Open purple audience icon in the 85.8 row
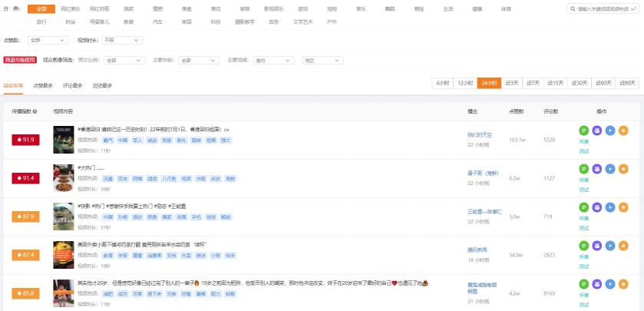This screenshot has height=311, width=644. [597, 284]
